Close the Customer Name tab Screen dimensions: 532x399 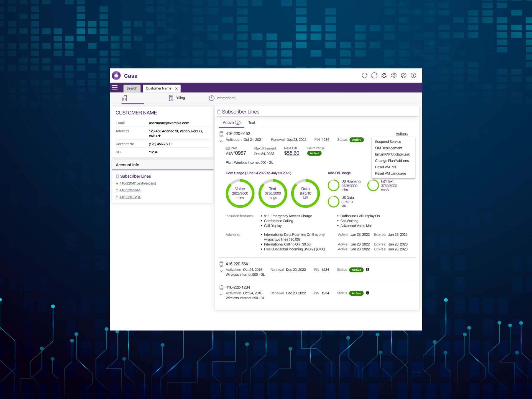click(x=177, y=89)
